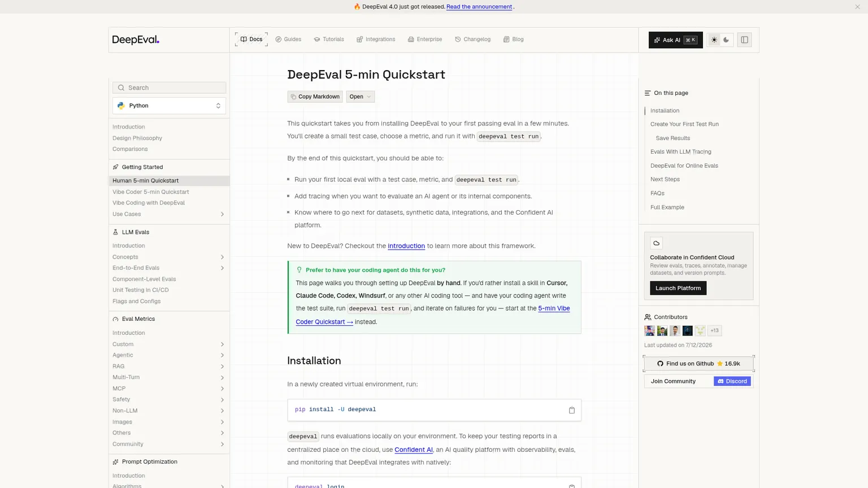Launch Platform from Confident Cloud card
The image size is (868, 488).
[x=678, y=288]
